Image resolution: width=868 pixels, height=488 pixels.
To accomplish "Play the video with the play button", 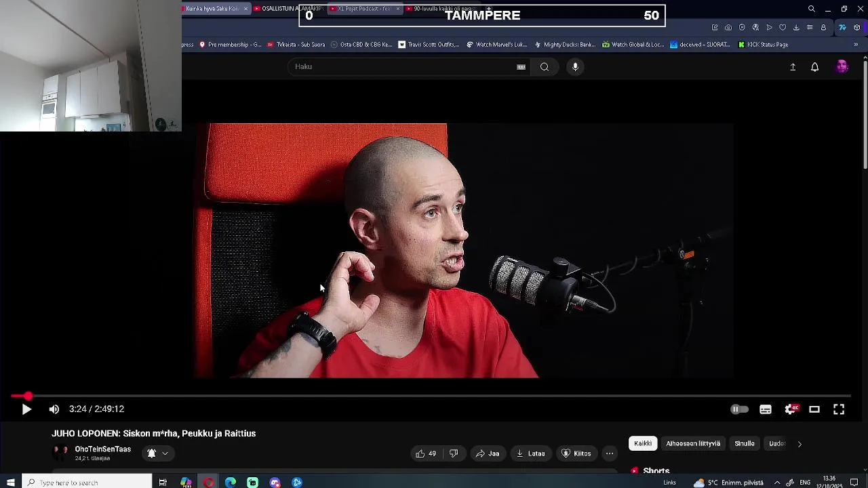I will [x=26, y=409].
